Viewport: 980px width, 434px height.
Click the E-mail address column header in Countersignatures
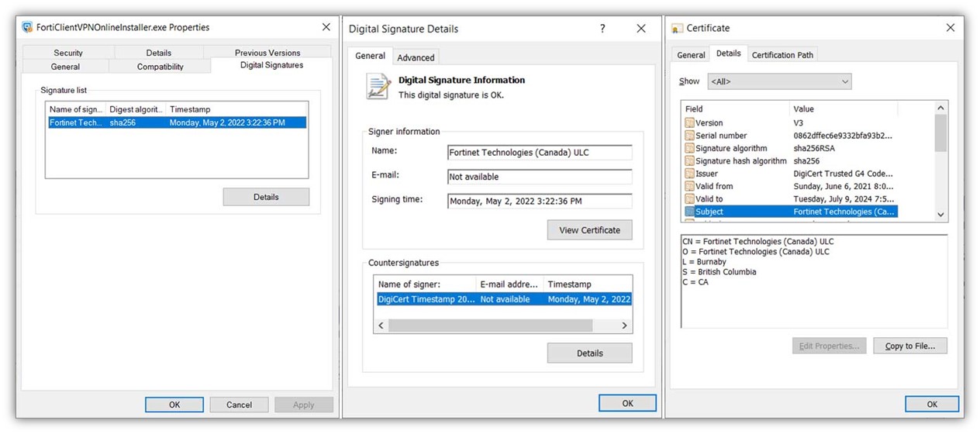[x=510, y=284]
